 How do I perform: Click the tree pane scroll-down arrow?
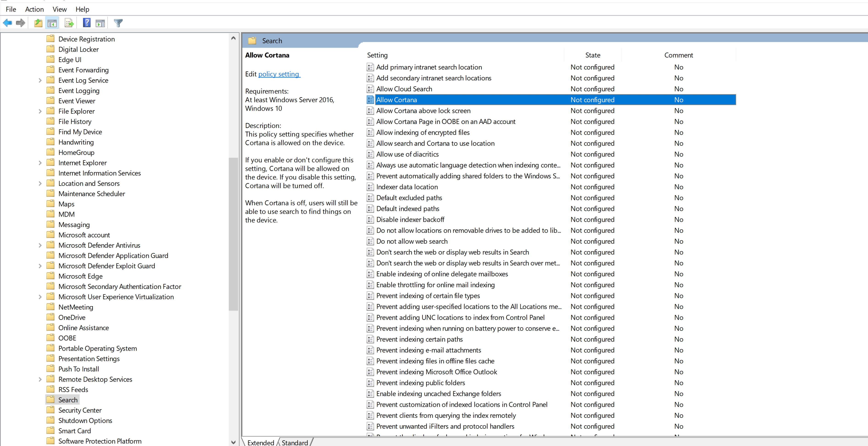coord(233,442)
